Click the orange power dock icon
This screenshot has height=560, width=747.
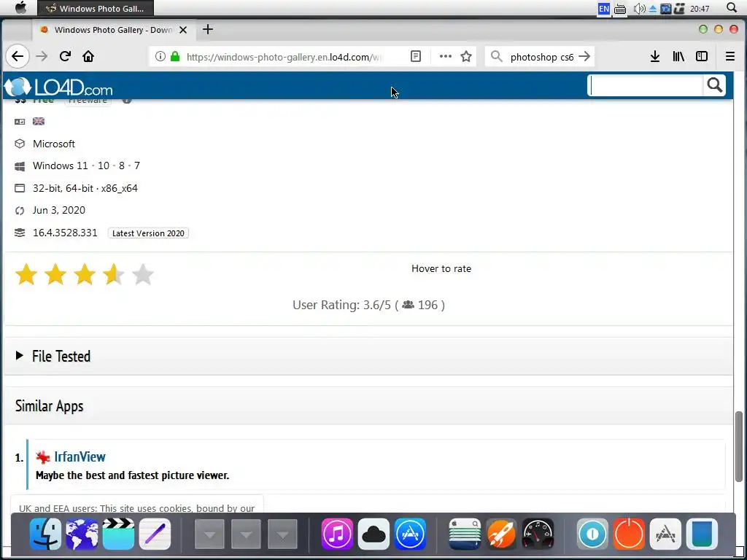point(629,534)
